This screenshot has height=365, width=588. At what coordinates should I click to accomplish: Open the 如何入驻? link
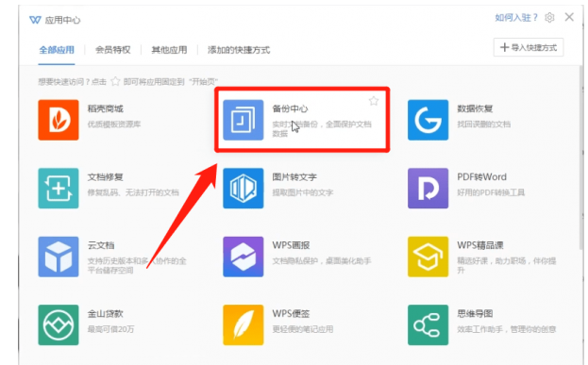coord(516,18)
